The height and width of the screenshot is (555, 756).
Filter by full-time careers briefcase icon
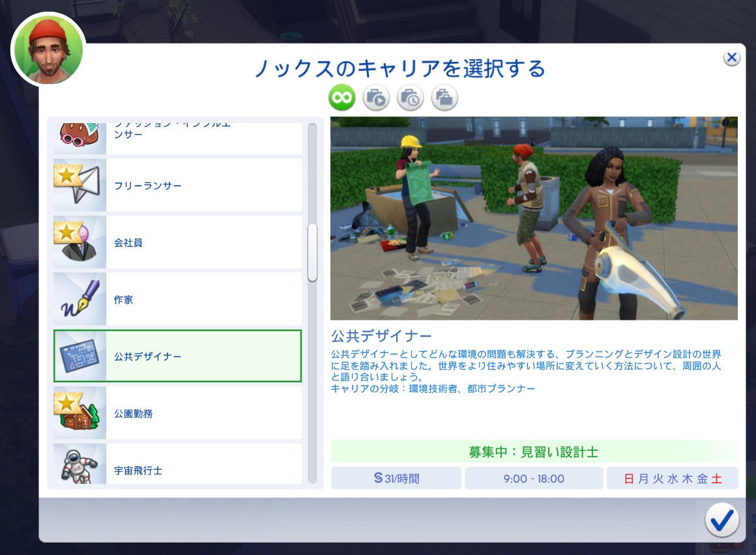[376, 98]
